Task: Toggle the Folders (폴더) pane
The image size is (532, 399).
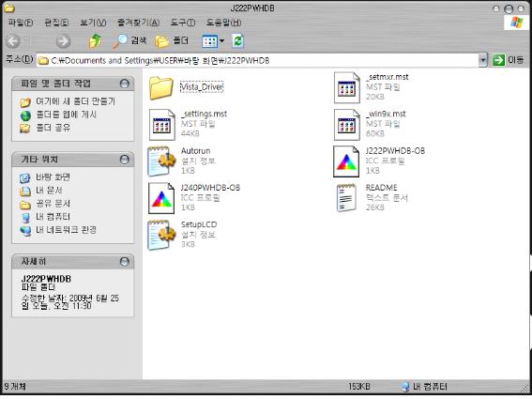Action: 172,40
